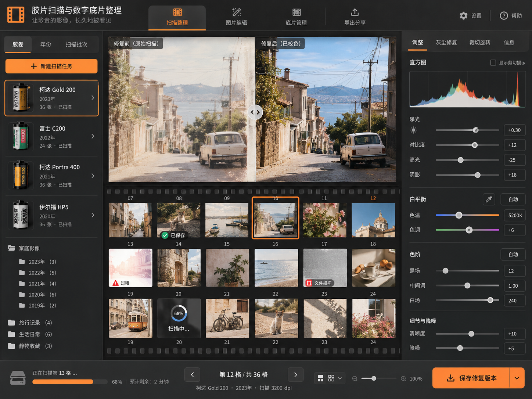The height and width of the screenshot is (399, 532).
Task: Click the scanner device icon in status bar
Action: (x=18, y=378)
